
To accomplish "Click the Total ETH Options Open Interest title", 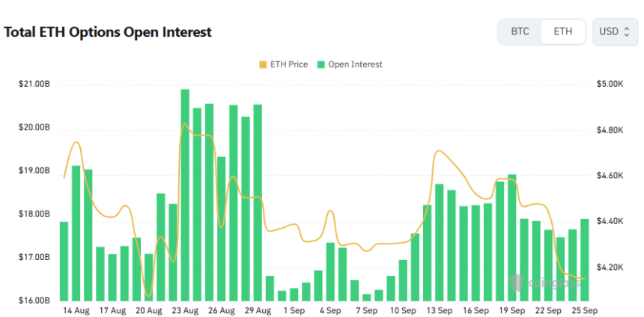I will point(108,32).
